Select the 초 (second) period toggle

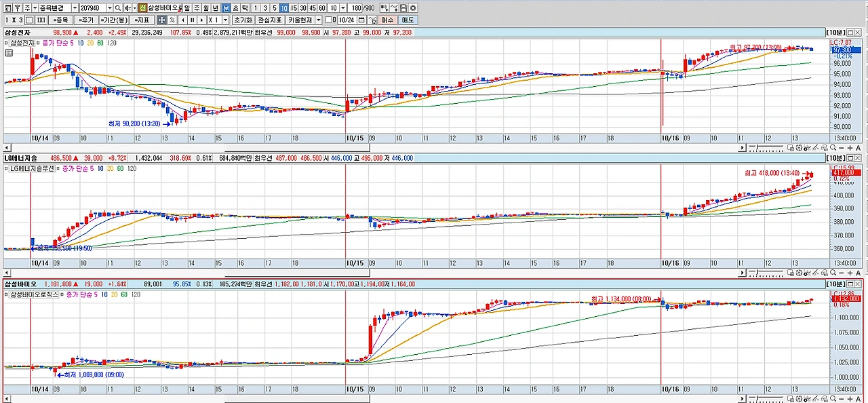point(236,7)
